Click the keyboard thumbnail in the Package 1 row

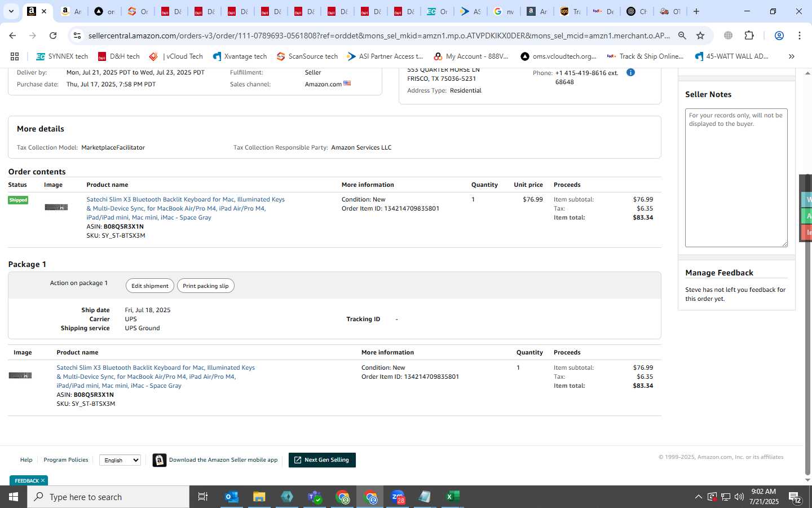20,375
